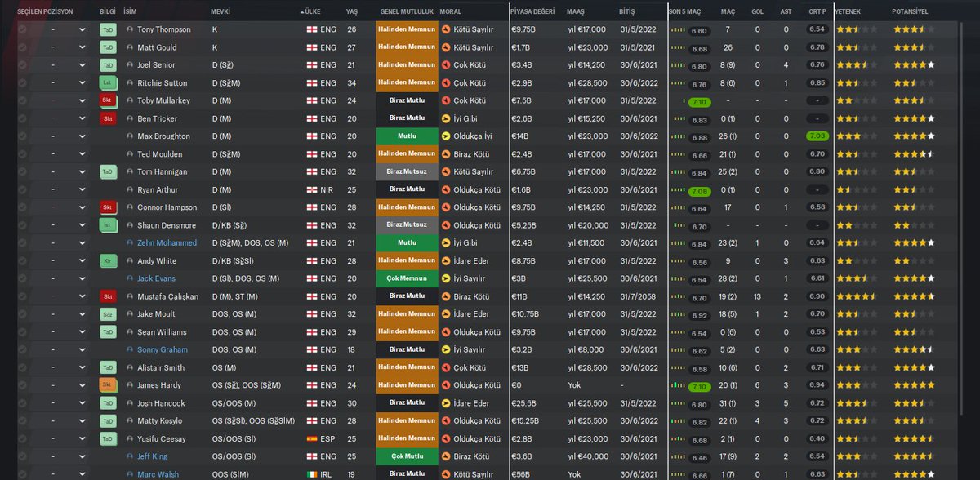Sort by the GENEL MUTLULUK column header
The image size is (980, 480).
(x=406, y=12)
